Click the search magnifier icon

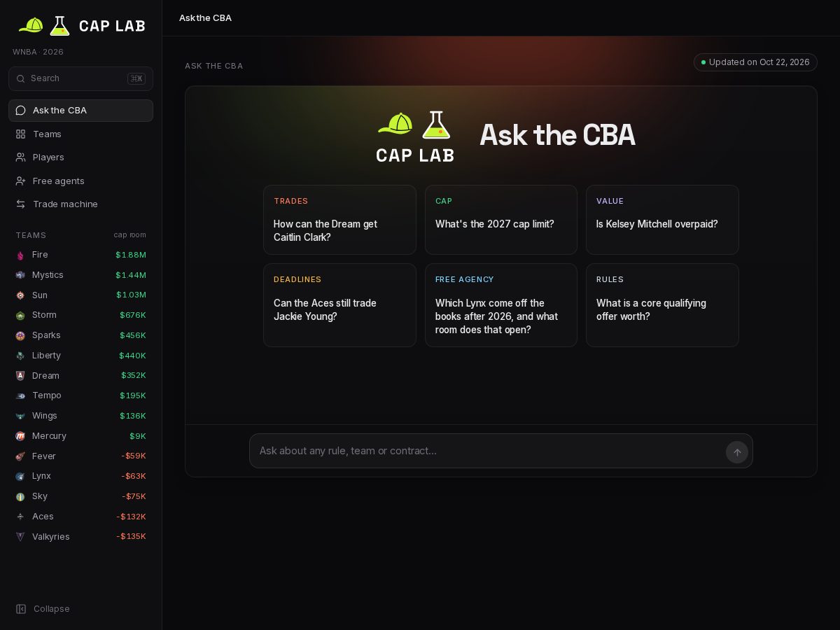(21, 78)
